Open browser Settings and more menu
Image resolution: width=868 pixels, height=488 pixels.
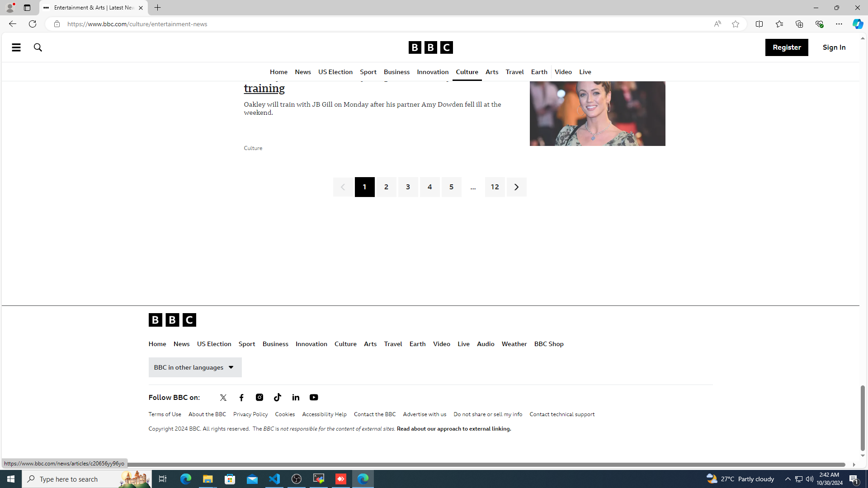click(x=839, y=24)
